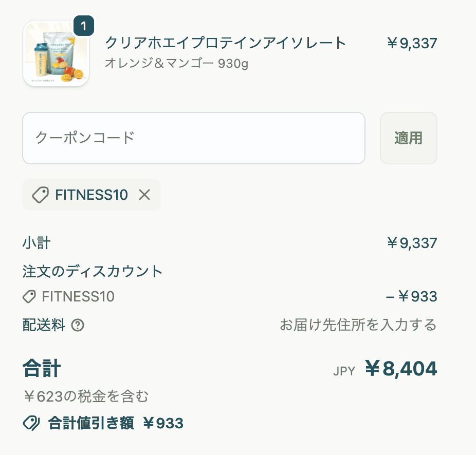Click the tag icon next to 合計値引き額
The width and height of the screenshot is (476, 455).
click(31, 423)
